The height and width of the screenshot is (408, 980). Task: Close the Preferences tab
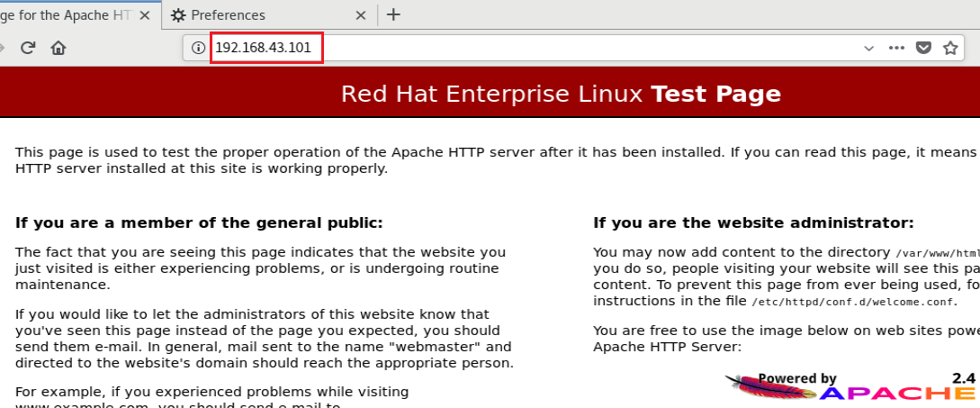pos(361,15)
